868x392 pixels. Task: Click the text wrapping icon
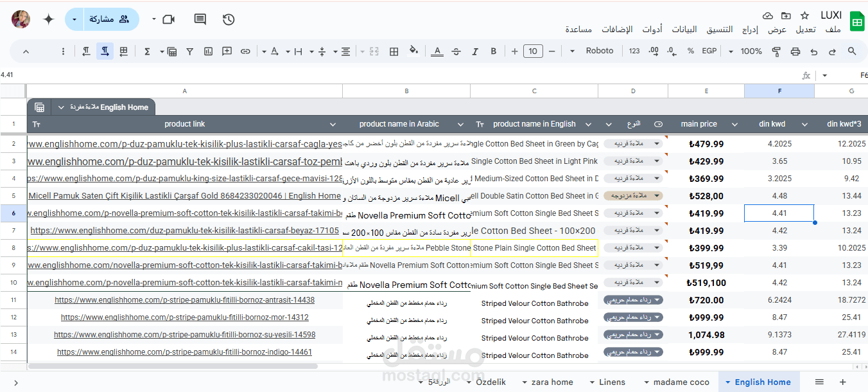[299, 51]
